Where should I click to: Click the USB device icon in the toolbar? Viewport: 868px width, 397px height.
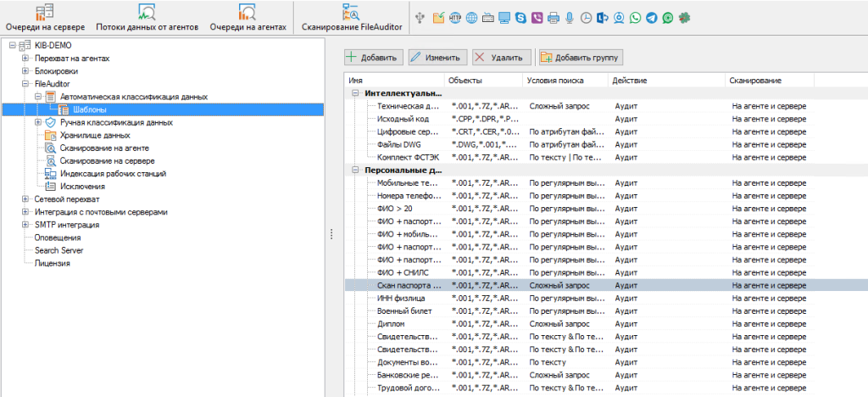point(420,18)
